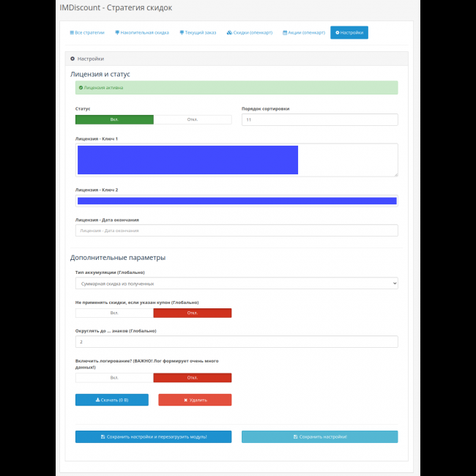This screenshot has height=476, width=476.
Task: Open the Текущий заказ tab
Action: (198, 33)
